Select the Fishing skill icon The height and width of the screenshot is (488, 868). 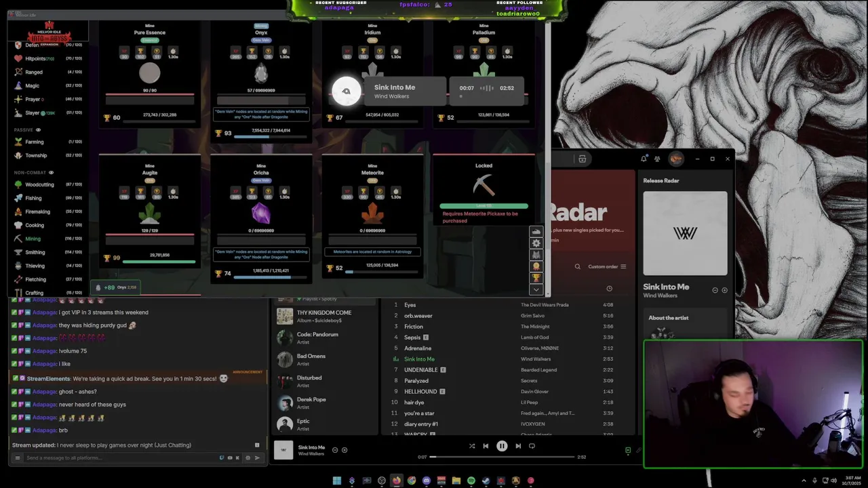[18, 198]
